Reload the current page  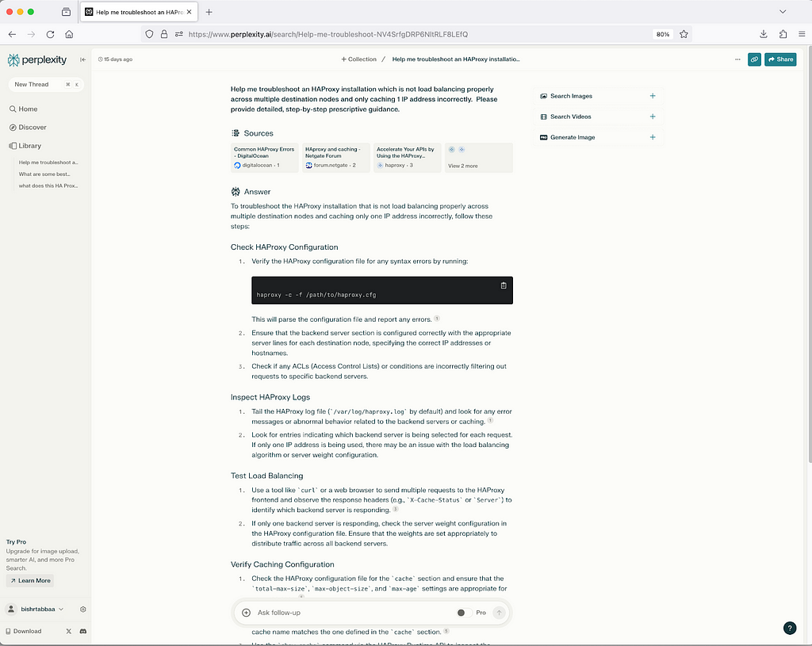click(x=50, y=34)
